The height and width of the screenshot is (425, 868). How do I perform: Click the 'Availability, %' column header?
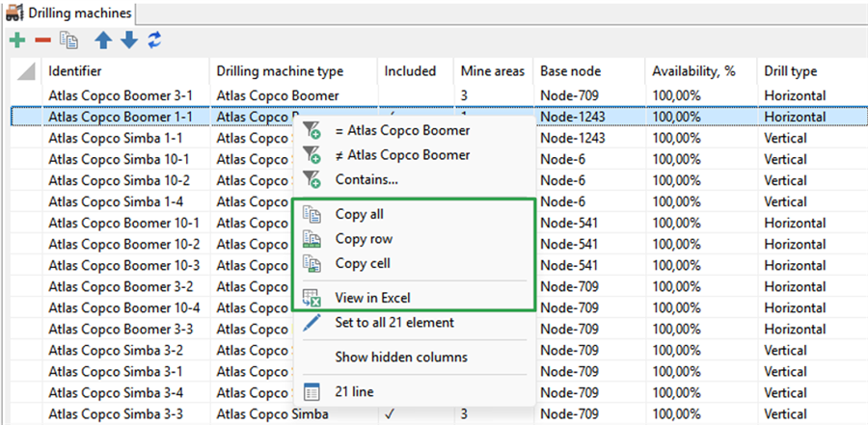(x=701, y=71)
